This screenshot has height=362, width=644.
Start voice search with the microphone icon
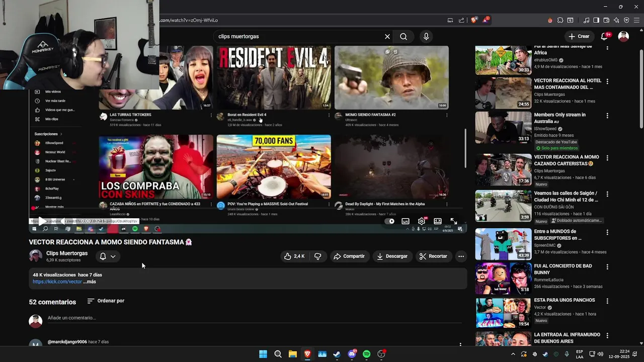click(426, 37)
